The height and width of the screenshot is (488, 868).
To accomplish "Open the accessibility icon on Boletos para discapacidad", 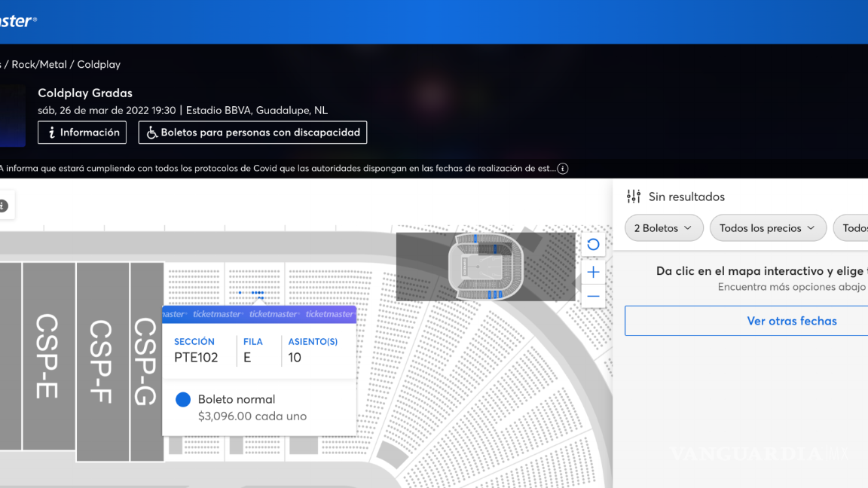I will point(151,132).
